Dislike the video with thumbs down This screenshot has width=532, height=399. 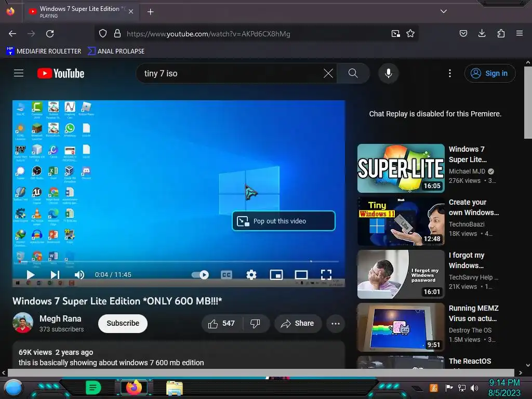point(256,323)
